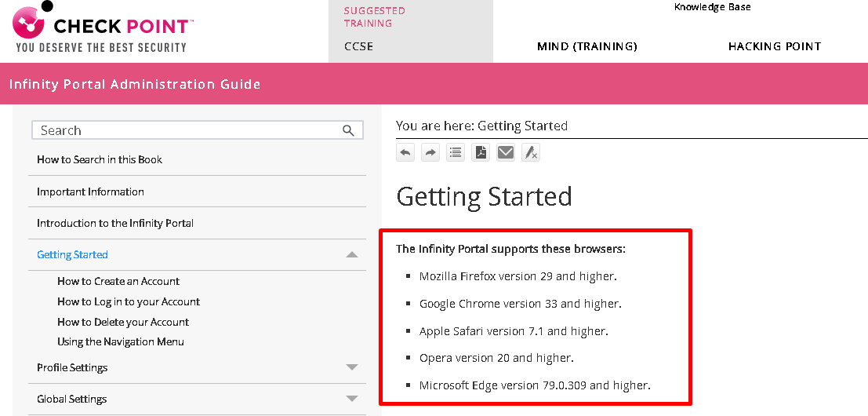Open the MIND (TRAINING) menu
This screenshot has width=868, height=416.
click(x=587, y=46)
